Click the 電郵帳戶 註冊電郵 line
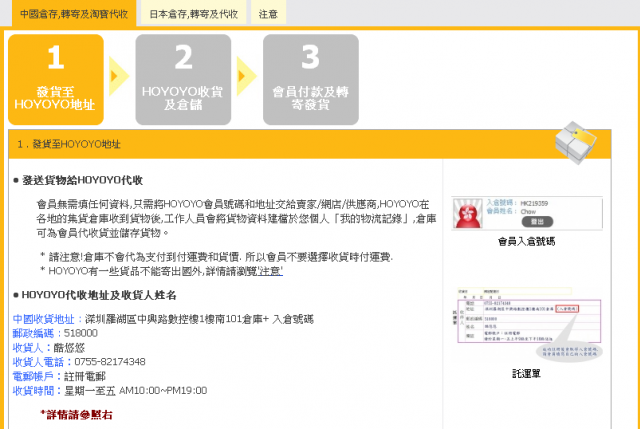Viewport: 640px width, 429px height. (x=59, y=376)
